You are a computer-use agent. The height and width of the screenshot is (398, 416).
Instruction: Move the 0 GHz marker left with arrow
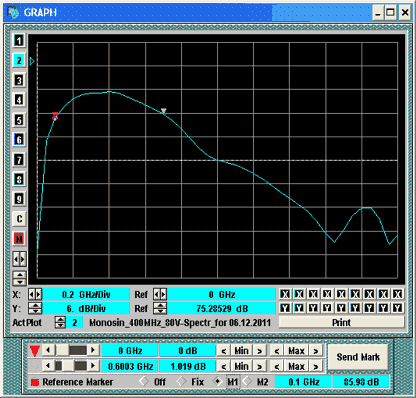[x=48, y=350]
